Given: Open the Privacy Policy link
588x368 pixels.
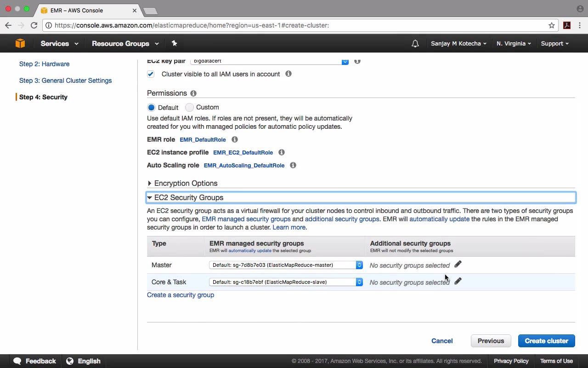Looking at the screenshot, I should 511,361.
